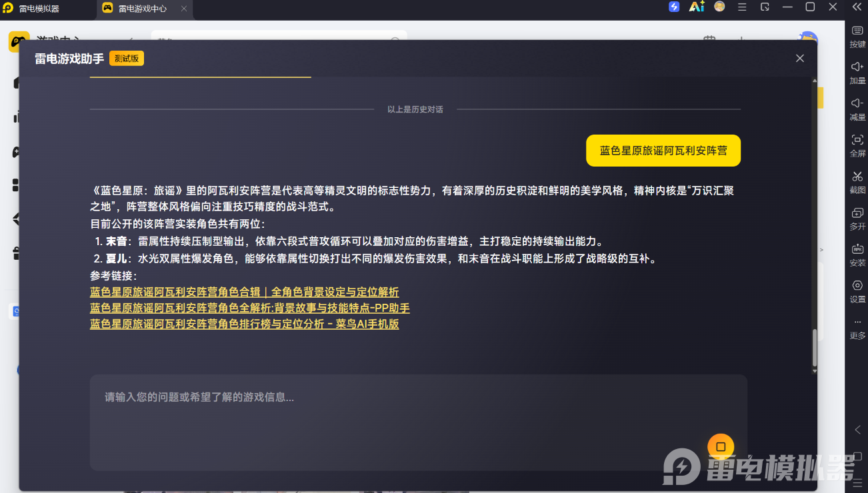Click the window icon left of minimize
This screenshot has height=493, width=868.
[x=765, y=7]
